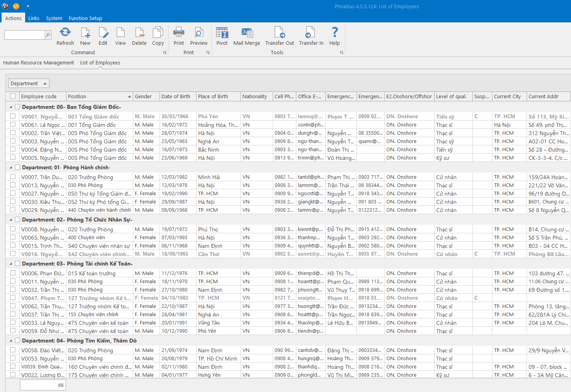Viewport: 571px width, 392px height.
Task: Click the Employee code column header
Action: pyautogui.click(x=42, y=96)
